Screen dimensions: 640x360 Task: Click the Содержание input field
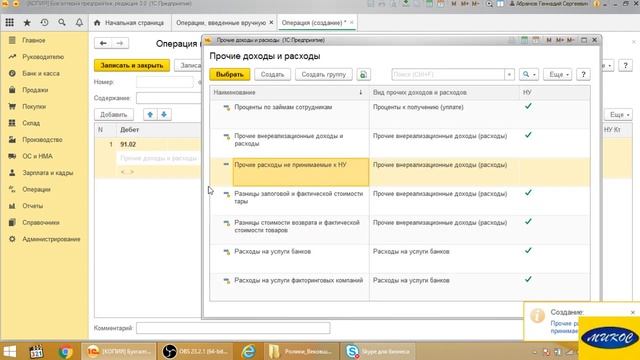(x=169, y=98)
